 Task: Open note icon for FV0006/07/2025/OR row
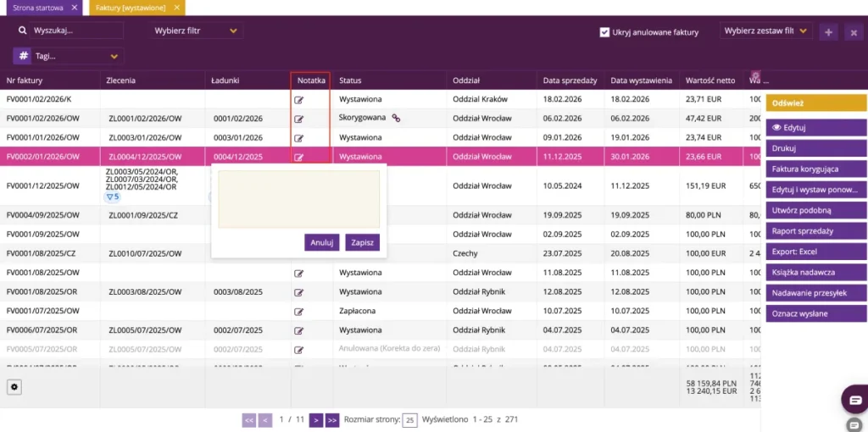click(299, 330)
